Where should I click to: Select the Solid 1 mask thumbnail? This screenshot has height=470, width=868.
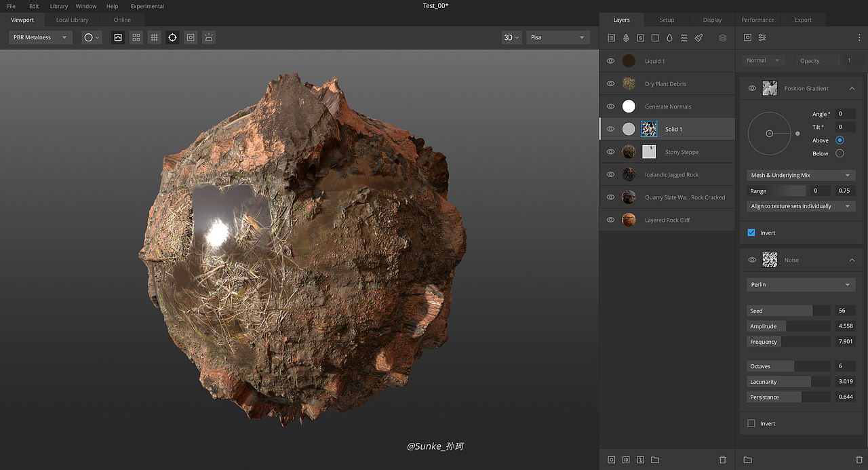(649, 129)
